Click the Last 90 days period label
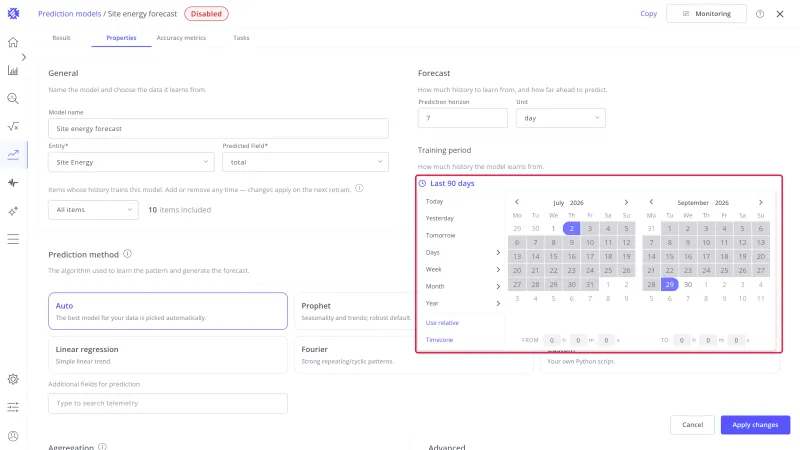 point(452,183)
